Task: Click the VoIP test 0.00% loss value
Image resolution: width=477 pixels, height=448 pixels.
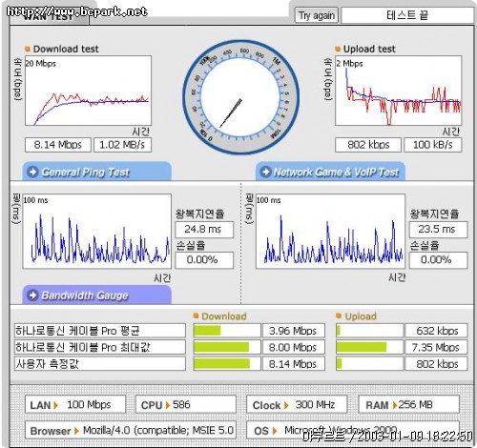Action: [x=438, y=260]
